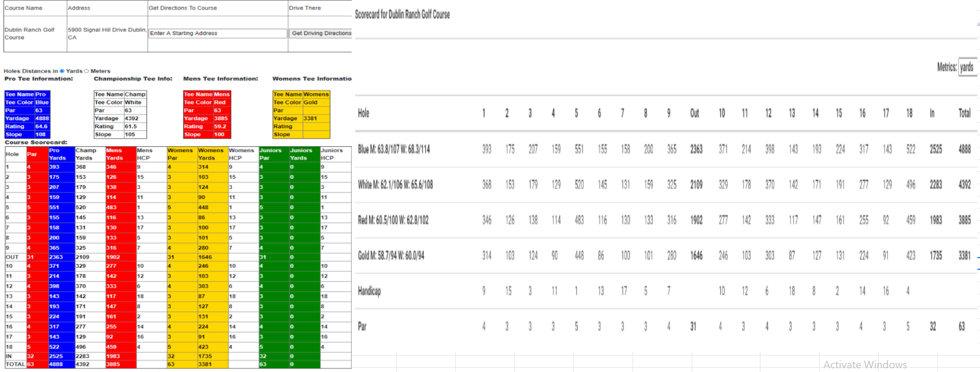Click Par row total 63 in right scorecard

point(962,327)
